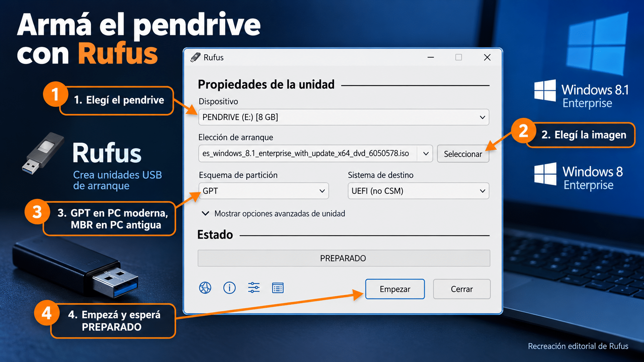Image resolution: width=644 pixels, height=362 pixels.
Task: Click the PREPARADO status progress bar
Action: 344,258
